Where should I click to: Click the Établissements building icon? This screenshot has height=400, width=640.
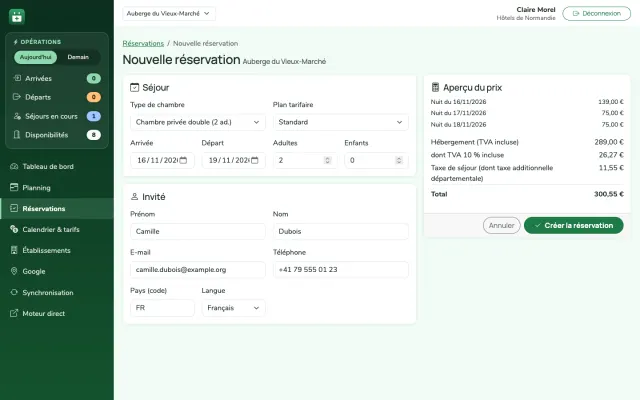[14, 250]
